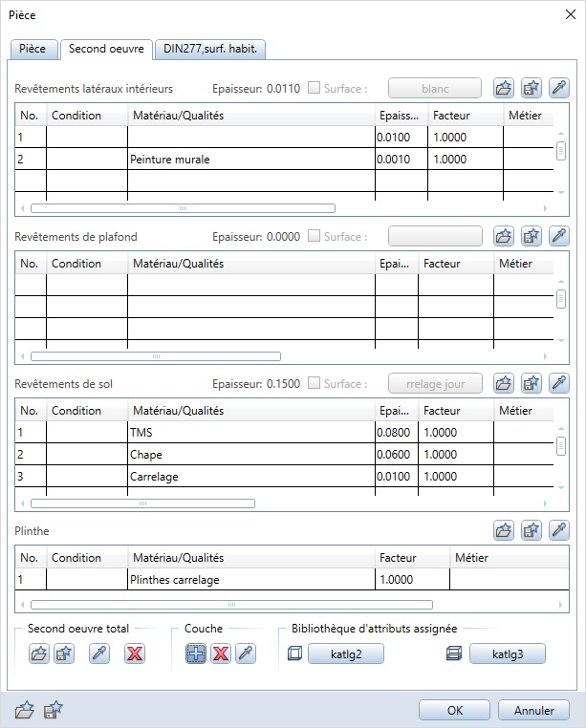Viewport: 586px width, 728px height.
Task: Click empty material cell in wall row 1
Action: [251, 137]
